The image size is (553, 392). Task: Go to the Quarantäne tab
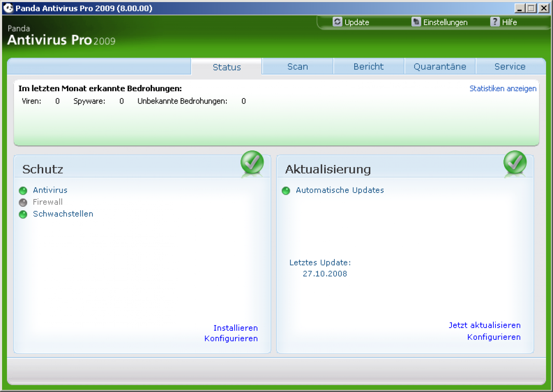tap(440, 66)
